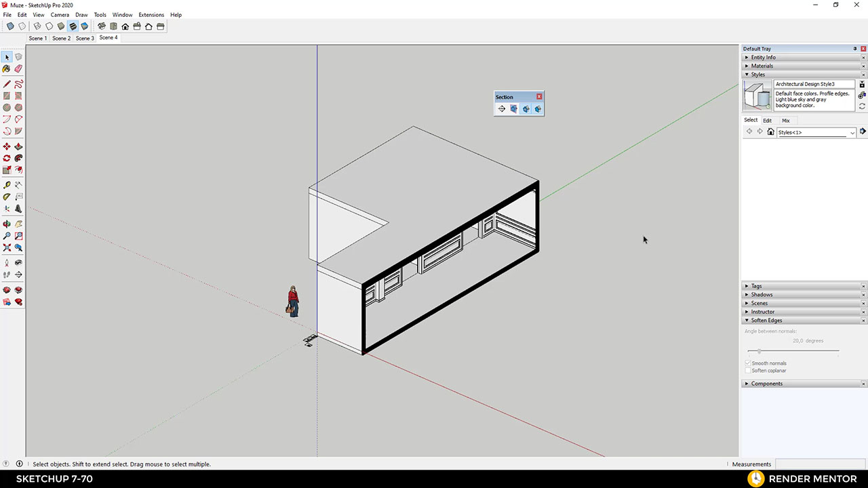The height and width of the screenshot is (488, 868).
Task: Open the Camera menu
Action: (x=60, y=14)
